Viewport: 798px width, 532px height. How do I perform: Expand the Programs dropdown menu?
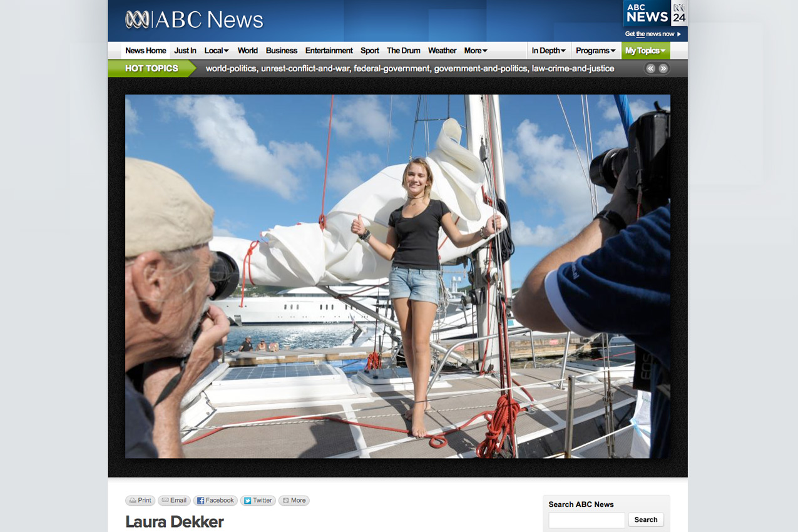click(595, 51)
